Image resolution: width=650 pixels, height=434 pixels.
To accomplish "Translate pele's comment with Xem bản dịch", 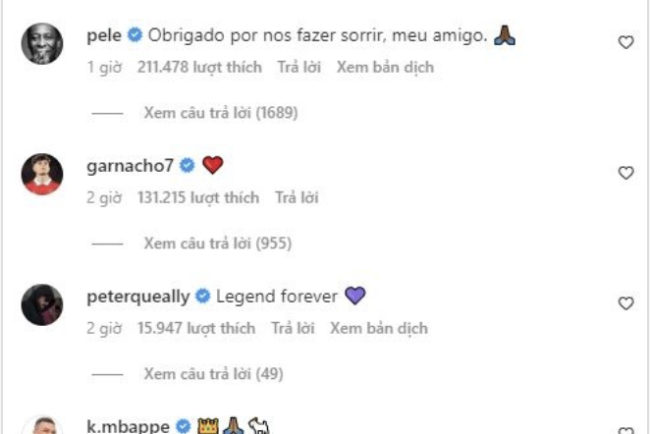I will (x=385, y=67).
